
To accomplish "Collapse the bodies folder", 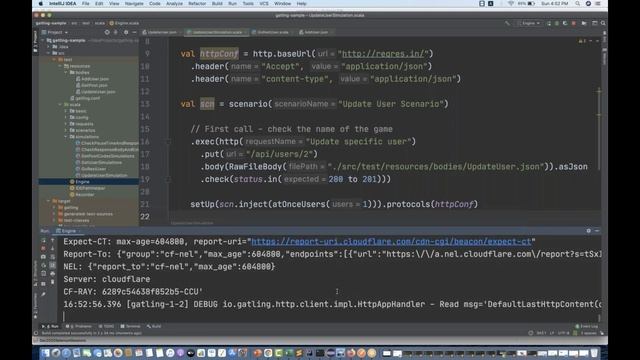I will 66,72.
